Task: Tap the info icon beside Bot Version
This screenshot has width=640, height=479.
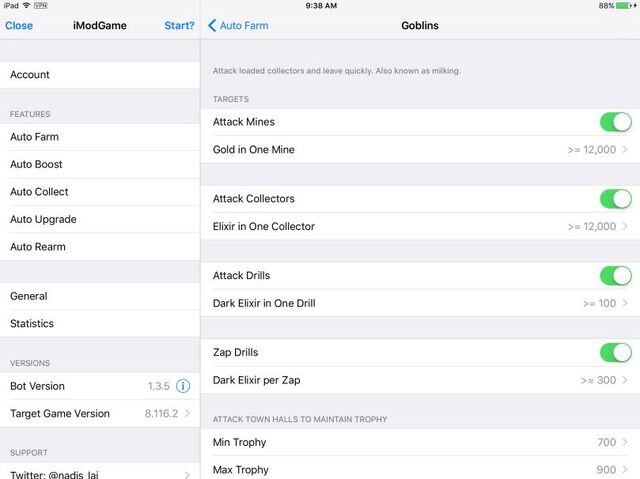Action: coord(183,386)
